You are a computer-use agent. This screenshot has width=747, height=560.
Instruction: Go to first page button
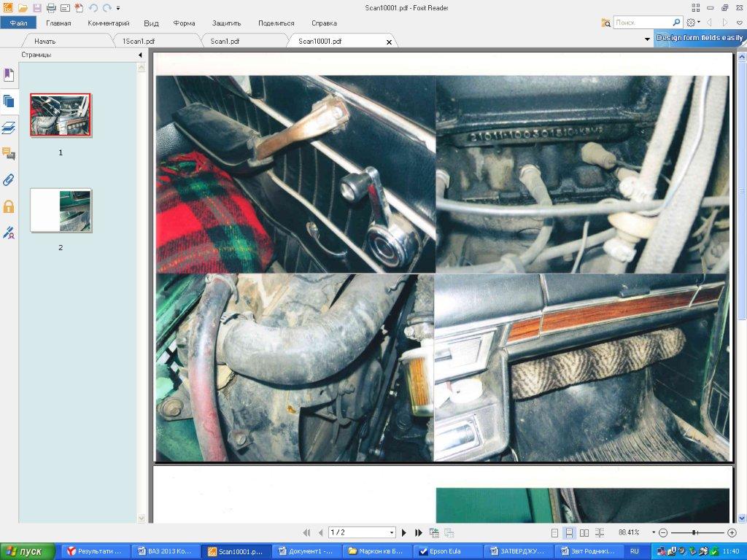306,532
